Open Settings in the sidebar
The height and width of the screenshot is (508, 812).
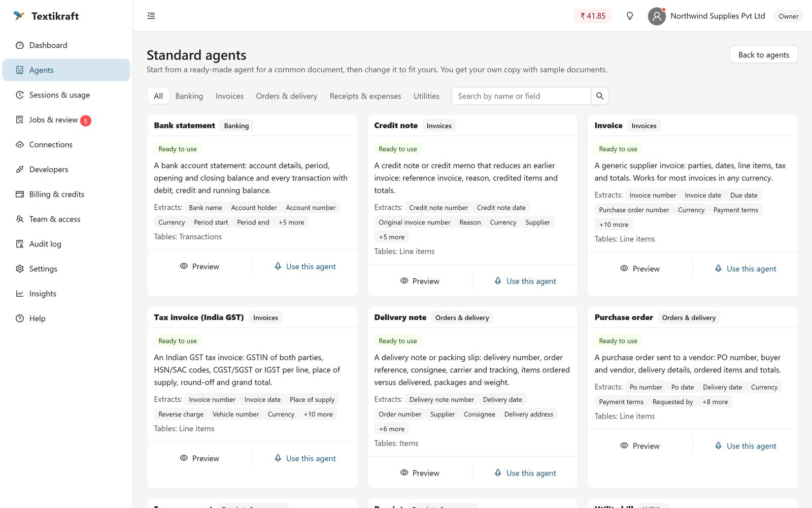[x=66, y=269]
